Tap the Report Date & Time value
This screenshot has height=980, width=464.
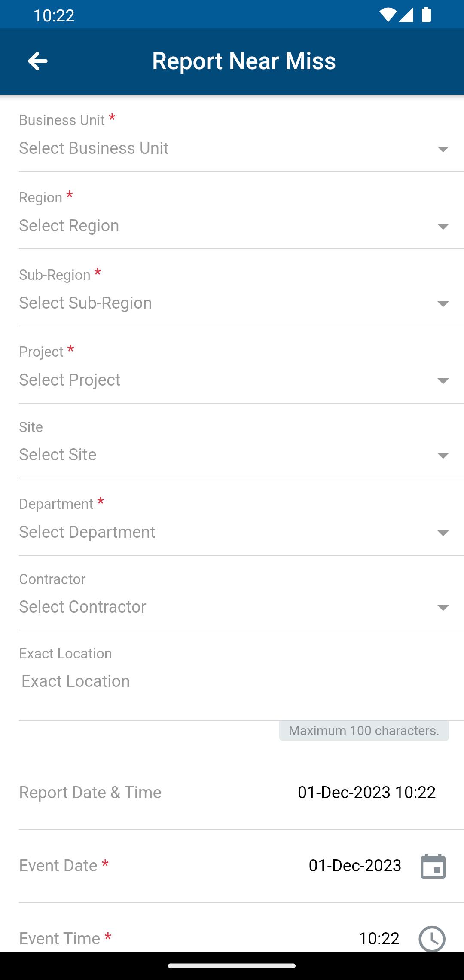tap(366, 793)
